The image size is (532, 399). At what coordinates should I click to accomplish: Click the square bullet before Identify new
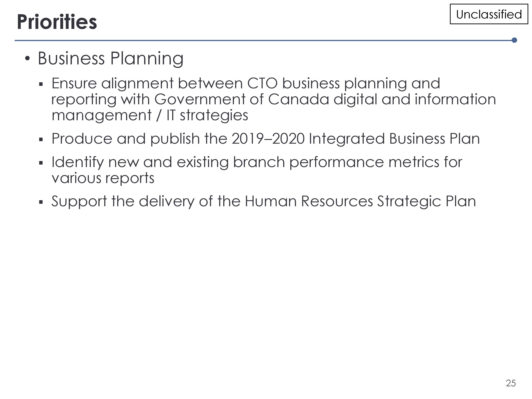41,163
